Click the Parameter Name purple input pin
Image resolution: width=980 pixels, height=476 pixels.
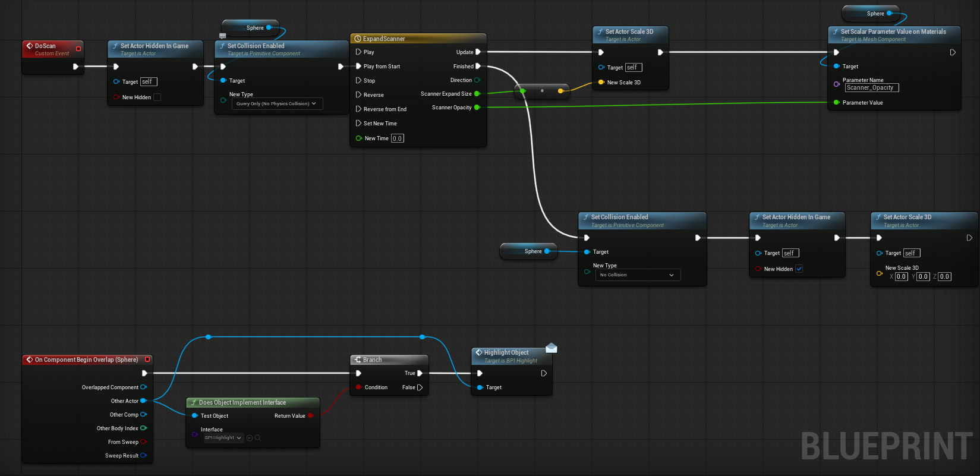[x=837, y=84]
